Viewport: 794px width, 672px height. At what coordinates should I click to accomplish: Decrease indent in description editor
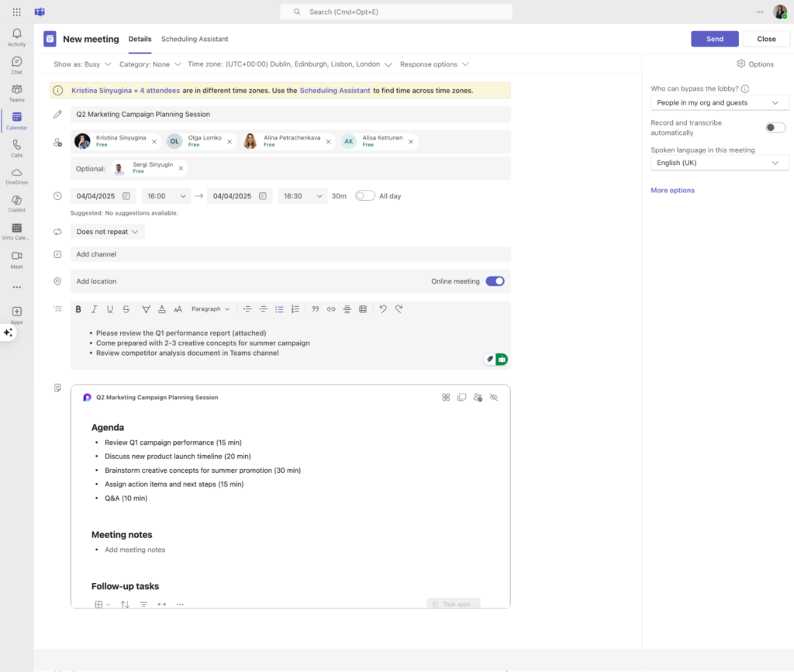point(247,309)
